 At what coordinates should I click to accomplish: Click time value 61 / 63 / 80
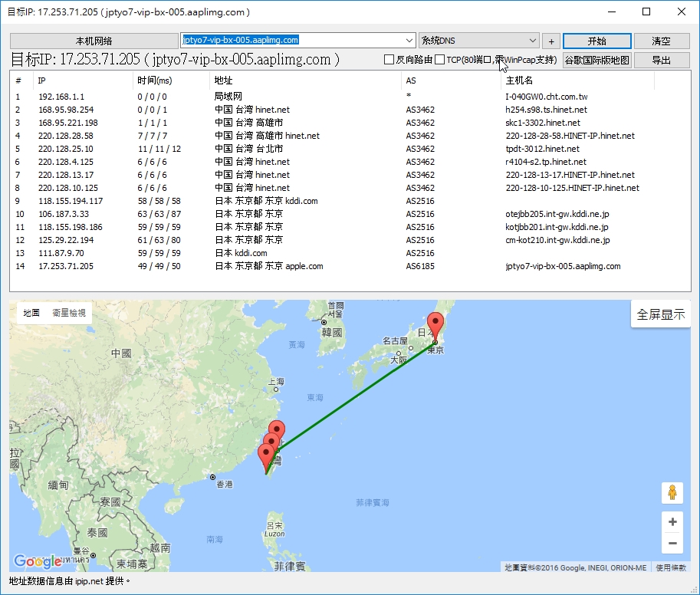[159, 240]
